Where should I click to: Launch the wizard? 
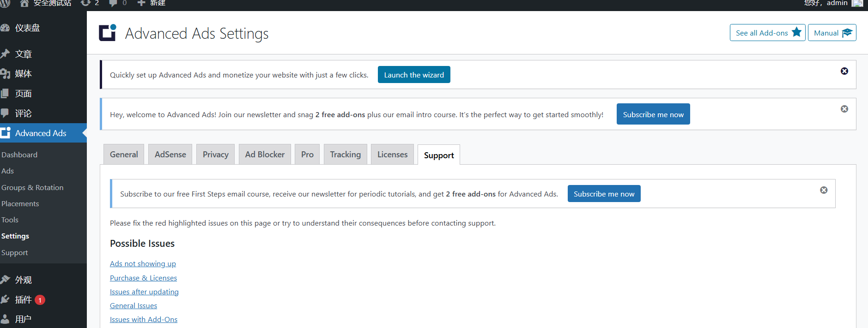click(414, 75)
